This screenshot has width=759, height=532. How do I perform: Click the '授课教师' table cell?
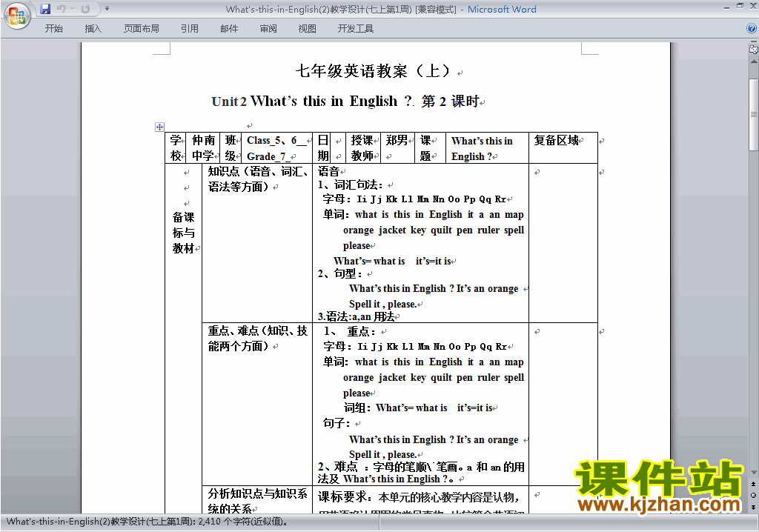[363, 147]
